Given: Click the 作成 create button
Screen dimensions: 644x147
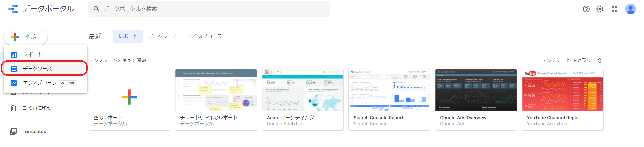Looking at the screenshot, I should tap(25, 37).
